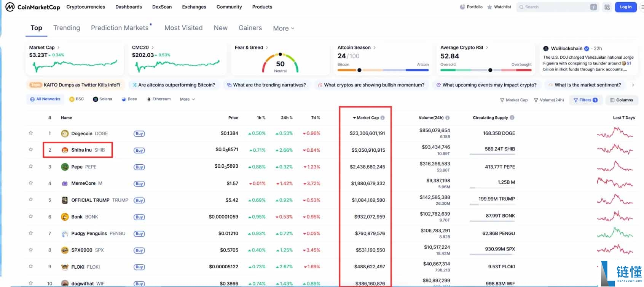
Task: Click the Dogecoin coin icon
Action: (65, 133)
